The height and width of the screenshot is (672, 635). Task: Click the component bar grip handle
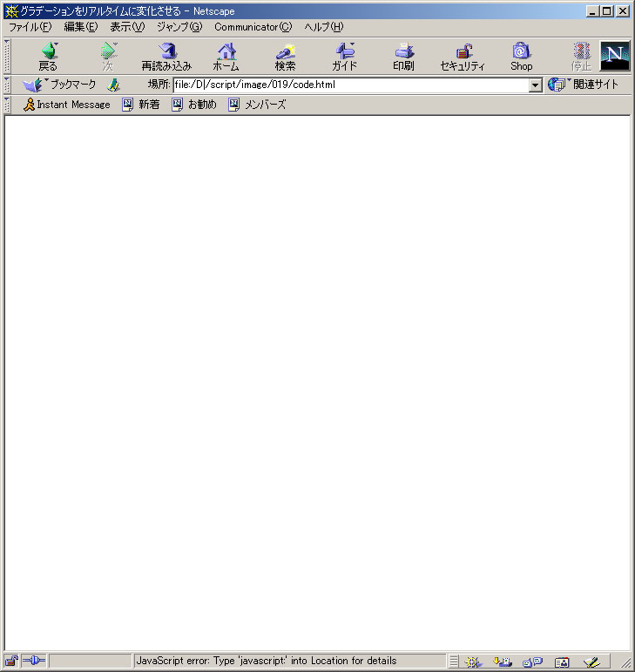454,662
